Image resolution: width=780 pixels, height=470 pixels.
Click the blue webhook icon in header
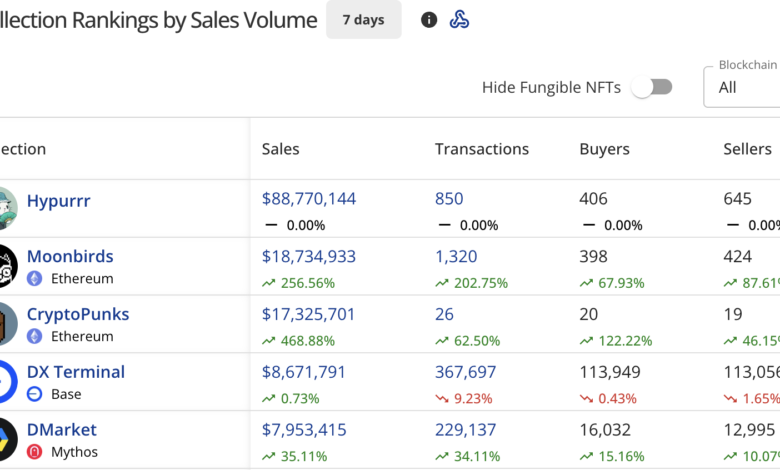(x=459, y=20)
